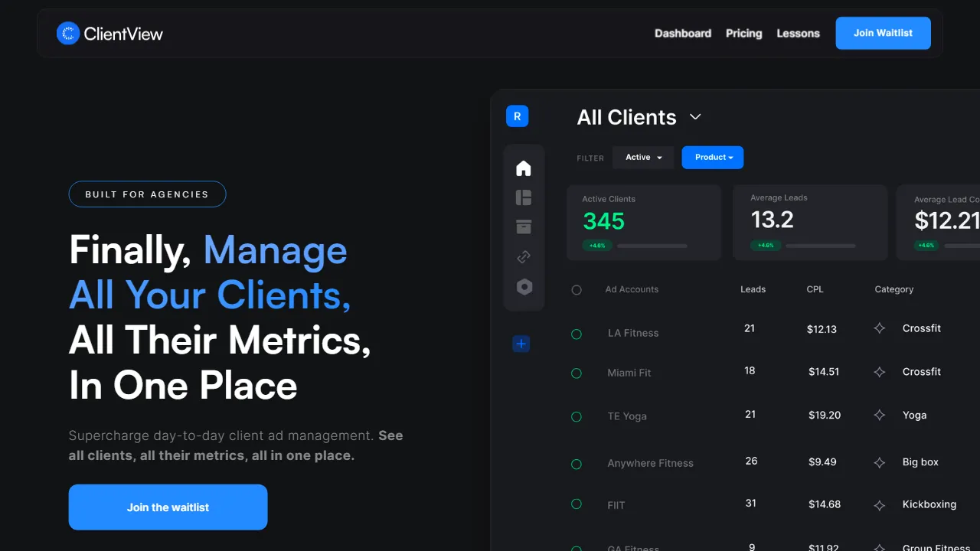Click the $14.51 CPL value
Image resolution: width=980 pixels, height=551 pixels.
coord(824,372)
